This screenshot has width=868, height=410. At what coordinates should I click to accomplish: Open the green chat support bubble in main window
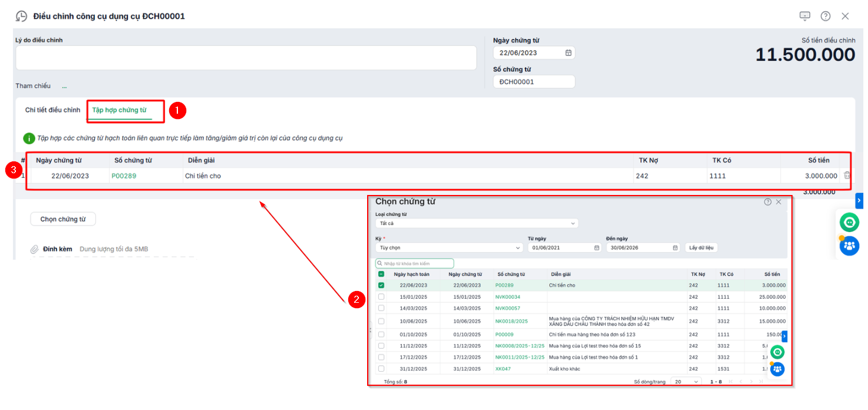[x=849, y=222]
